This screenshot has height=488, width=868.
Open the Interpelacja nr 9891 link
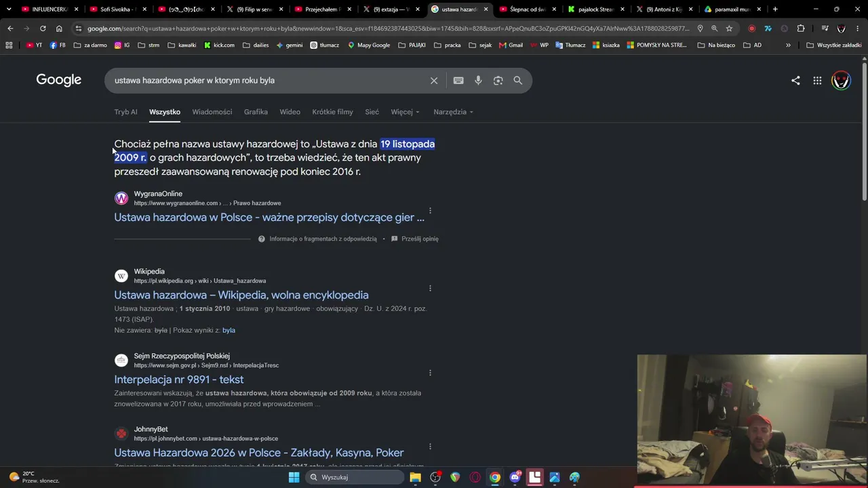[x=179, y=380]
